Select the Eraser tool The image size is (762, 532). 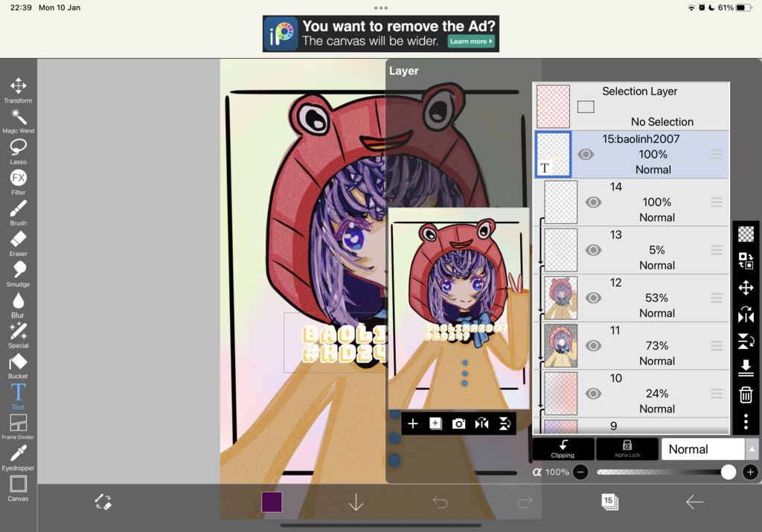click(x=18, y=243)
